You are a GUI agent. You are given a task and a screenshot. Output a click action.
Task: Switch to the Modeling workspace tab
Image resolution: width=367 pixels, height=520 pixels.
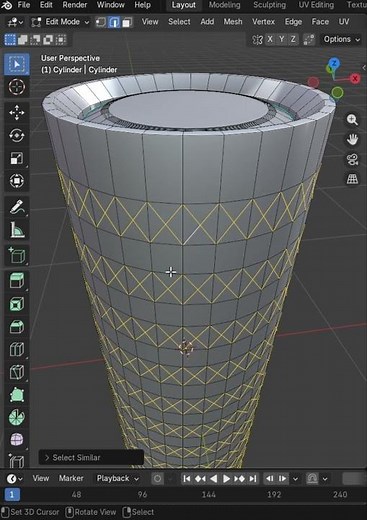(224, 5)
